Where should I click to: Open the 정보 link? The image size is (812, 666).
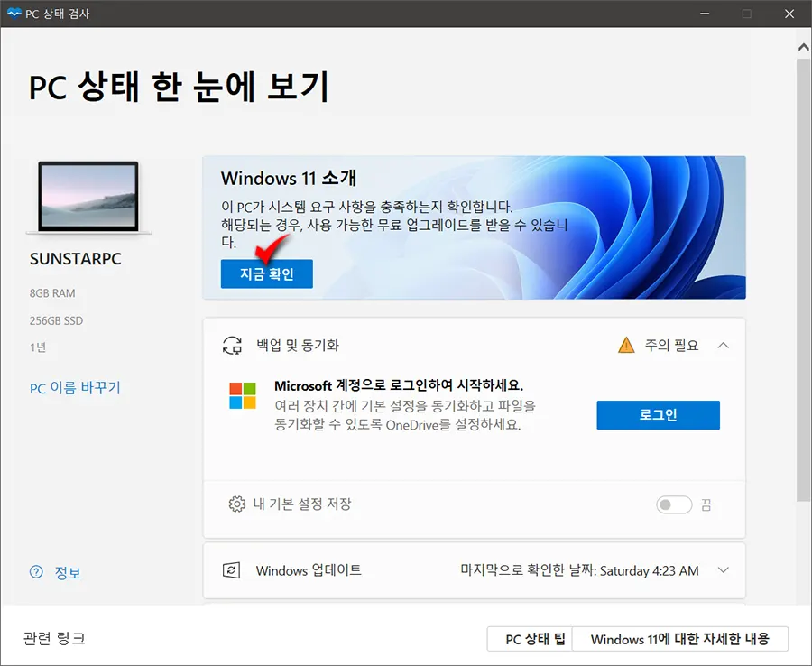68,572
